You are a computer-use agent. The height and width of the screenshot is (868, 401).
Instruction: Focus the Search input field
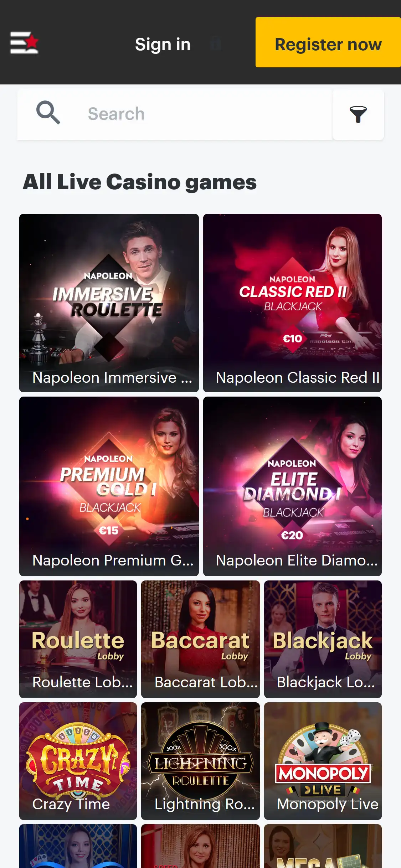coord(175,114)
